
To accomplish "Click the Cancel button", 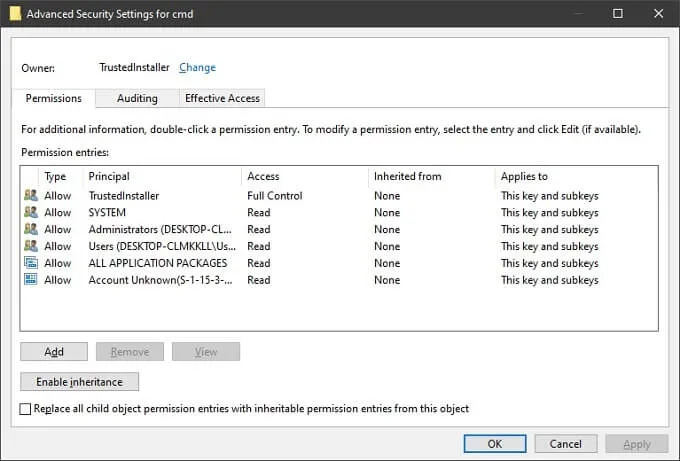I will pos(566,444).
